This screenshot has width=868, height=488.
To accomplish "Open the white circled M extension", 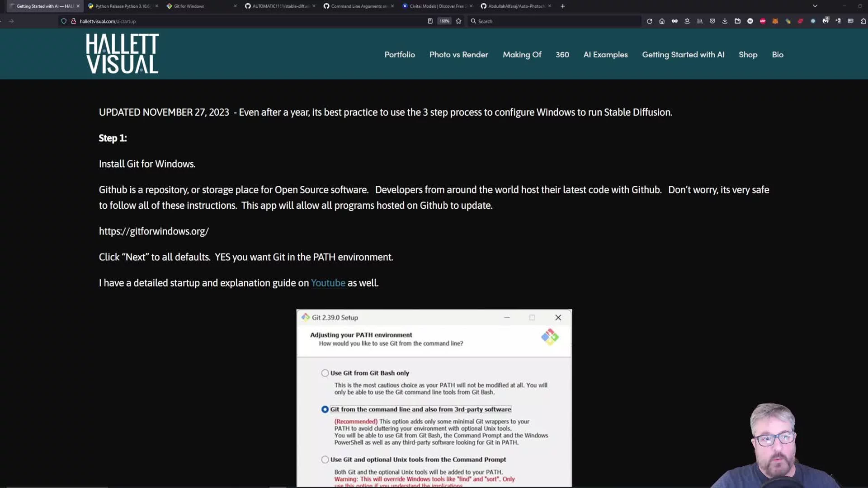I will click(x=750, y=21).
